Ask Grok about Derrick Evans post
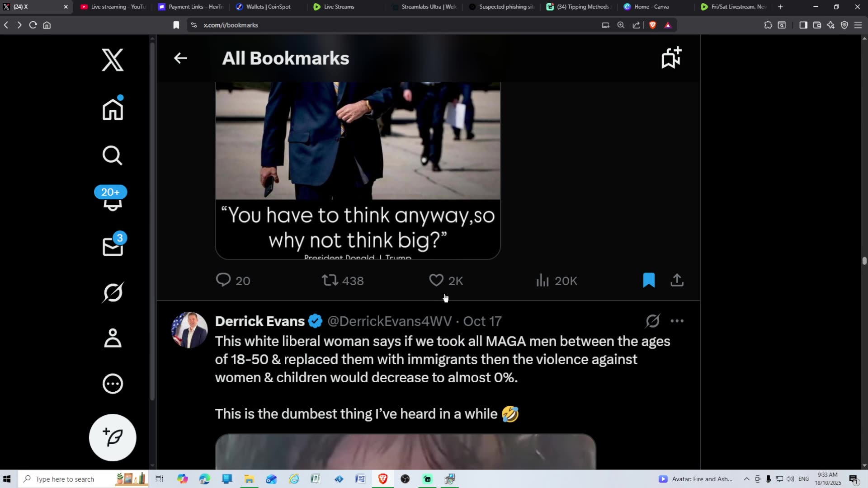Screen dimensions: 868x488 653,321
